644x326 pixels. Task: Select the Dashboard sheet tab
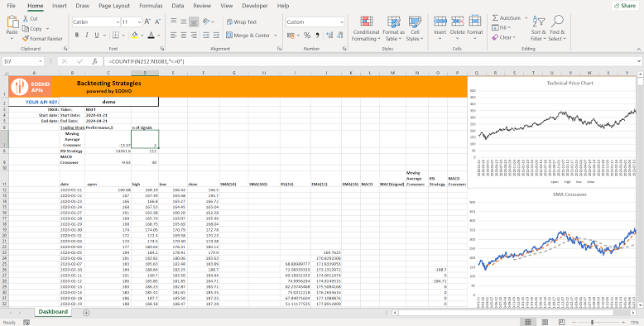click(53, 312)
